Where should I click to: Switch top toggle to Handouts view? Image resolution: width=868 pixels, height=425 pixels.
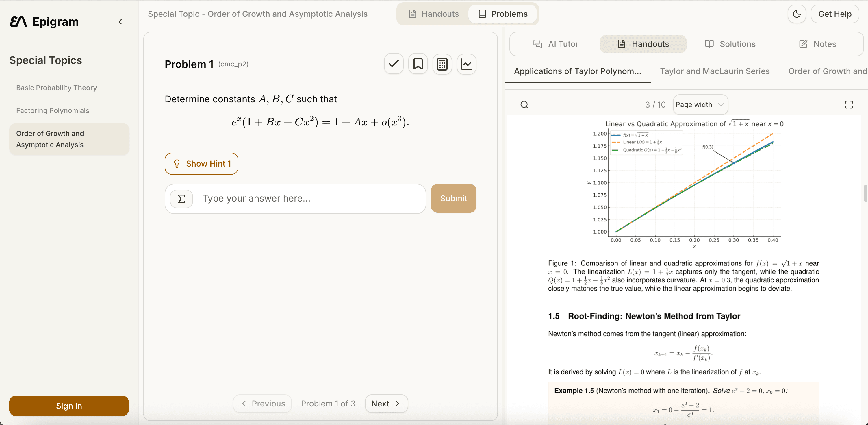[x=434, y=14]
